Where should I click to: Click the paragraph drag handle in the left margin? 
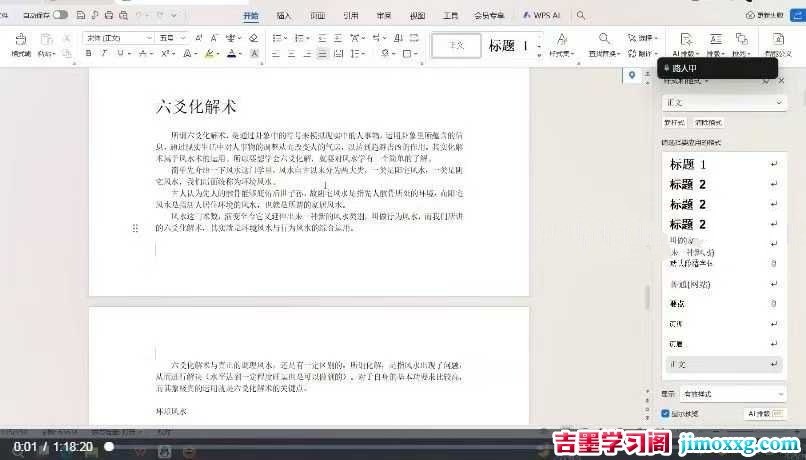coord(135,228)
